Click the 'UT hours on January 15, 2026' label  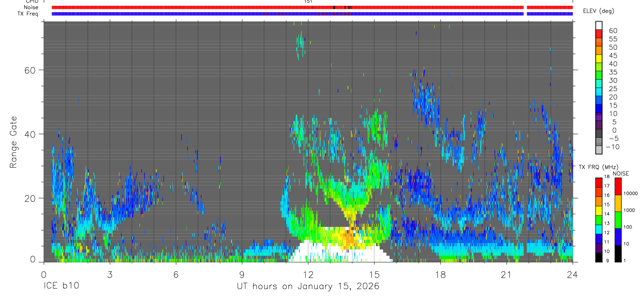[308, 287]
